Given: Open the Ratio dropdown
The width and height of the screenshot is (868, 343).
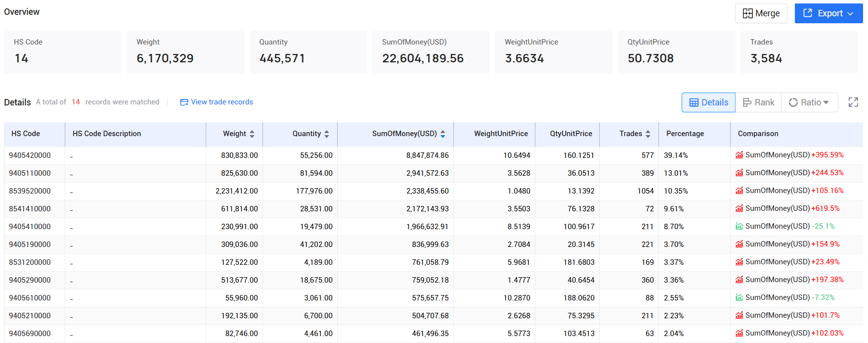Looking at the screenshot, I should point(809,102).
